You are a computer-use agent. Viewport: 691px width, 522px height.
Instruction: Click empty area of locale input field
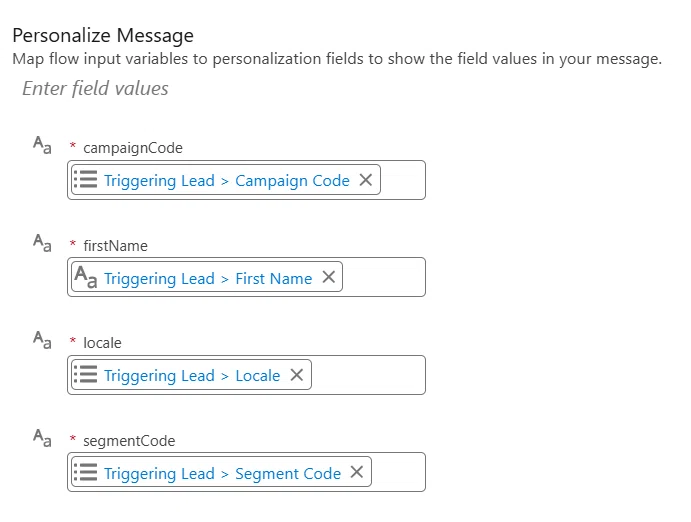point(368,375)
